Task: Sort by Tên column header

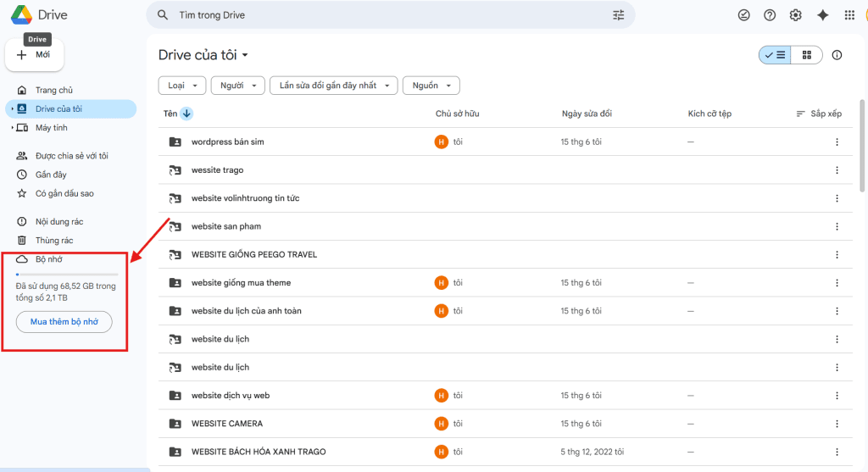Action: click(170, 114)
